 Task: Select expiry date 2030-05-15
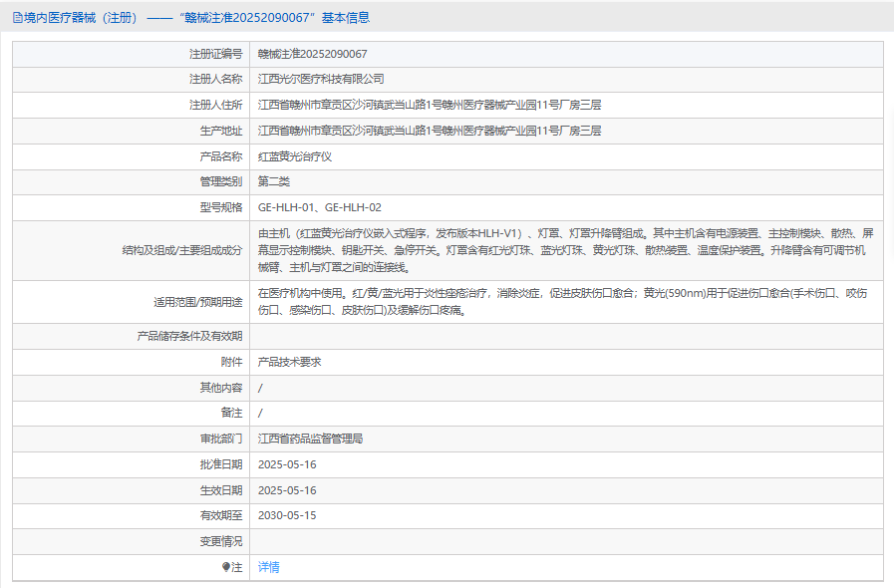287,515
